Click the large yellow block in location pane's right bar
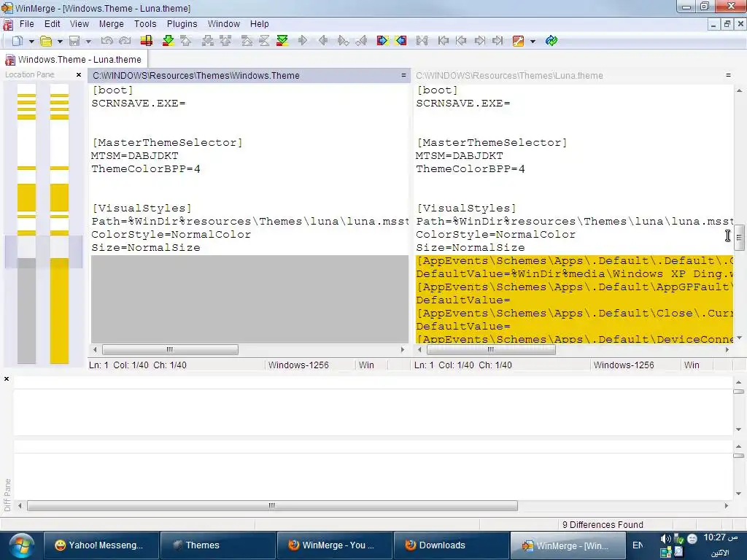The image size is (747, 560). point(59,311)
